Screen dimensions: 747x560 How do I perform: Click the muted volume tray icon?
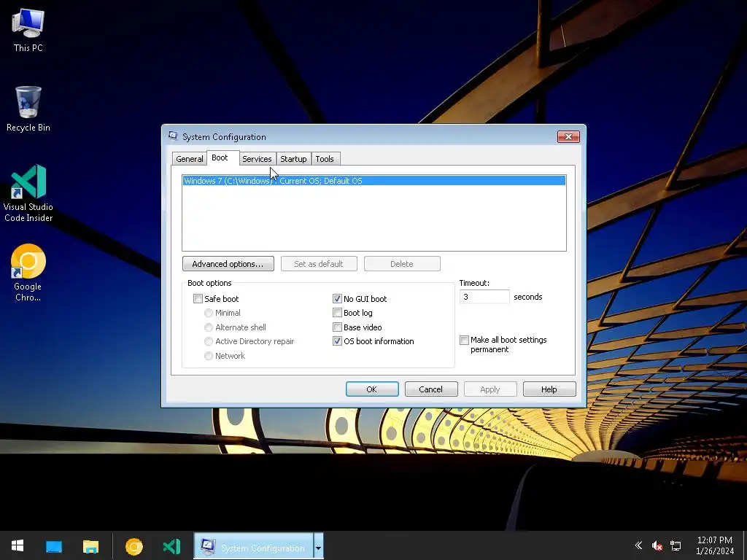tap(657, 545)
